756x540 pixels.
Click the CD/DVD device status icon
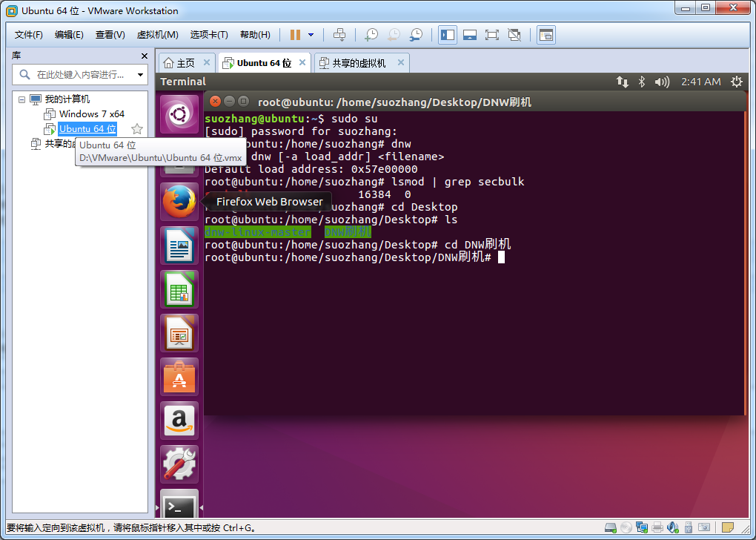[626, 527]
